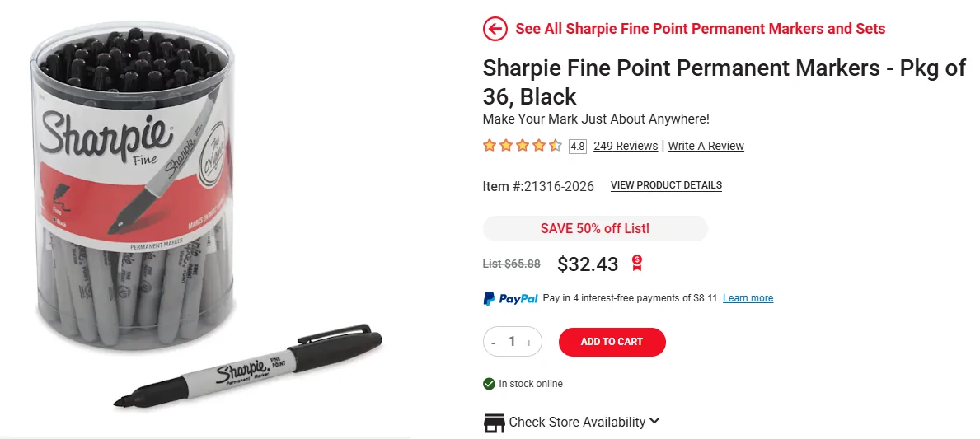Screen dimensions: 980x439
Task: Open Check Store Availability text
Action: click(577, 423)
